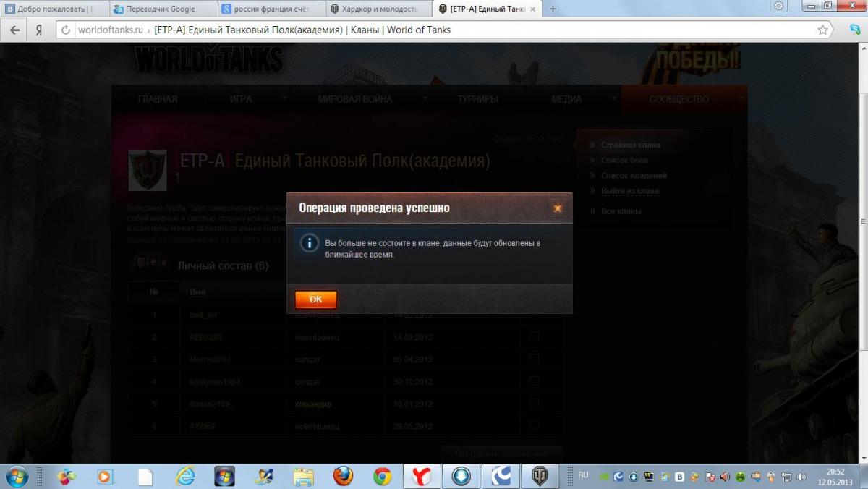Click RU language indicator in tray
Image resolution: width=868 pixels, height=489 pixels.
tap(583, 475)
